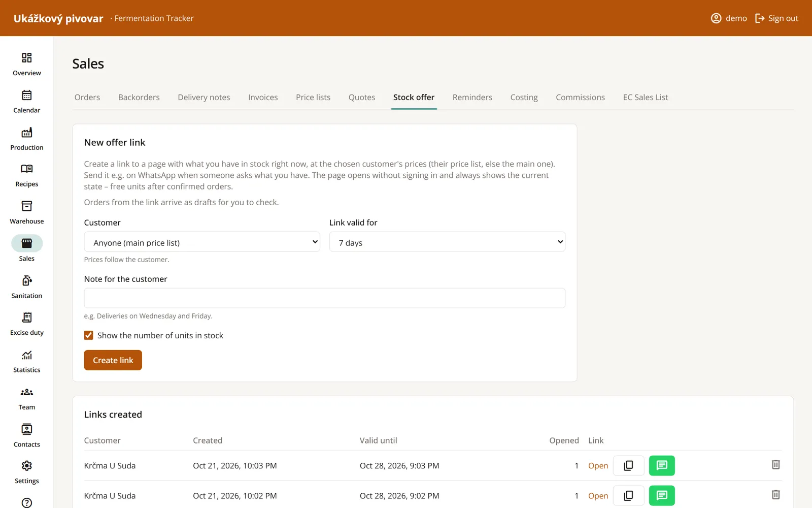This screenshot has width=812, height=508.
Task: Send the 10:02 PM link via green message button
Action: [662, 495]
